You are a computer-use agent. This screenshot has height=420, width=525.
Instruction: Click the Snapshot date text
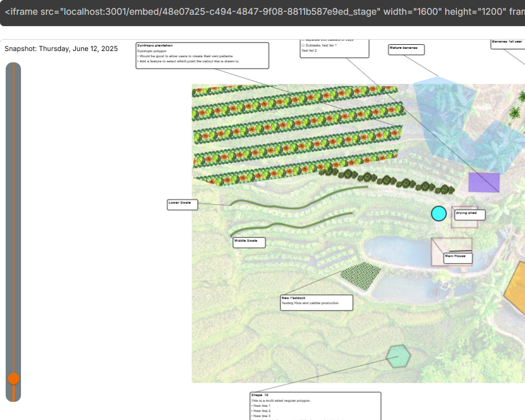pyautogui.click(x=61, y=49)
